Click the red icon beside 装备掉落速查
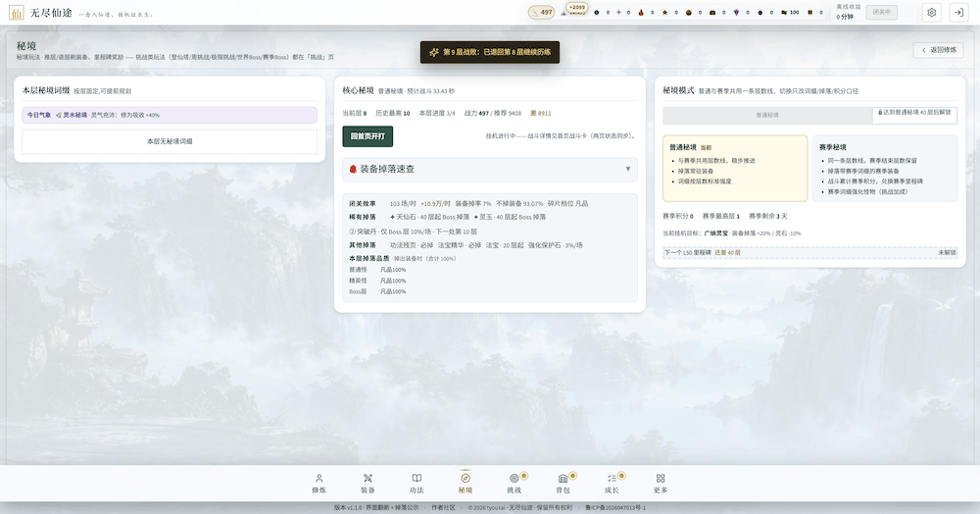Viewport: 980px width, 514px height. tap(353, 169)
